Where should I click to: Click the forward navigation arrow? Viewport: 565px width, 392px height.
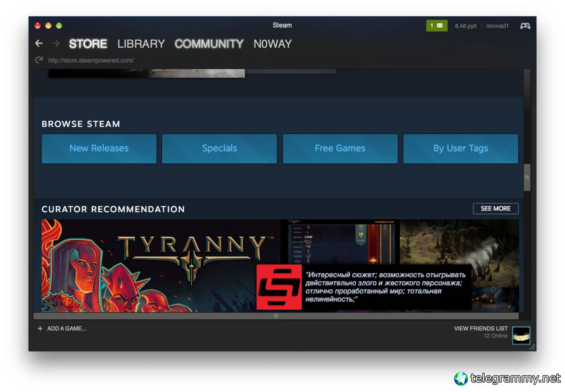click(x=56, y=43)
